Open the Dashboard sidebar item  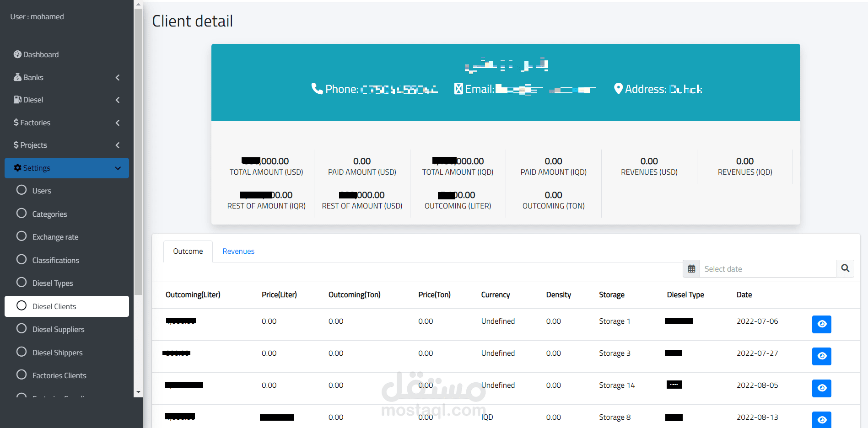coord(67,54)
